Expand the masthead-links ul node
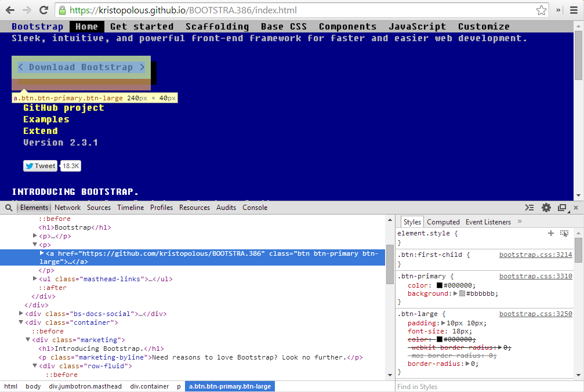The width and height of the screenshot is (584, 392). (x=35, y=278)
